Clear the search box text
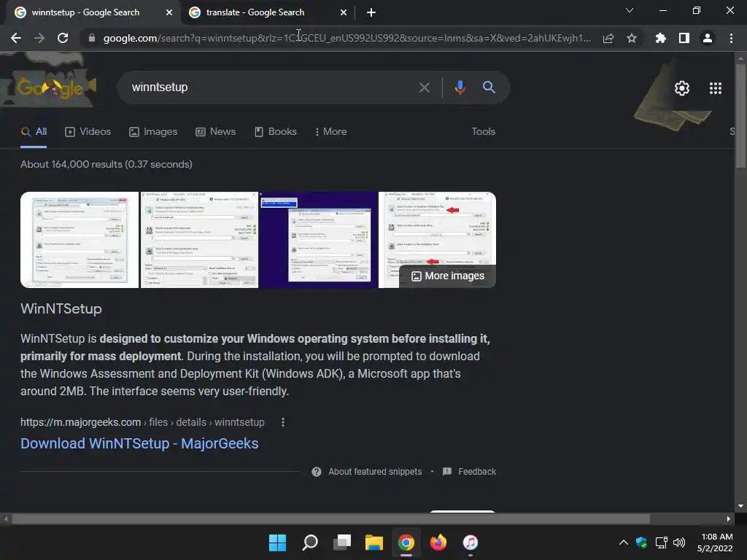Screen dimensions: 747x560 (424, 87)
